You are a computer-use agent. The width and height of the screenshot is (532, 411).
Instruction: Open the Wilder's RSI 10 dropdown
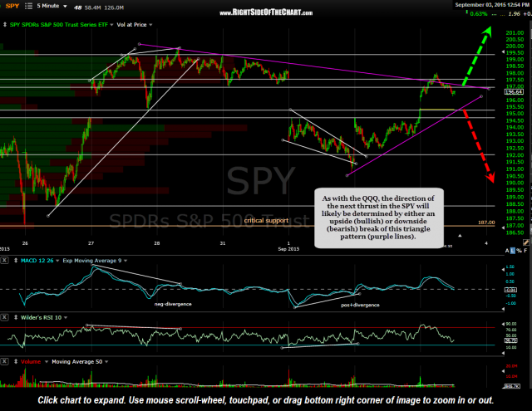point(66,317)
